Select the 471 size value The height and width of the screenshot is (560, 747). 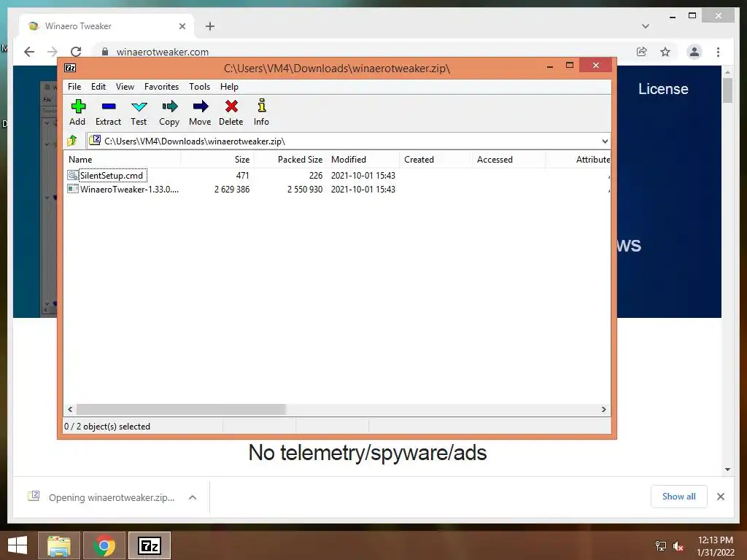point(242,176)
